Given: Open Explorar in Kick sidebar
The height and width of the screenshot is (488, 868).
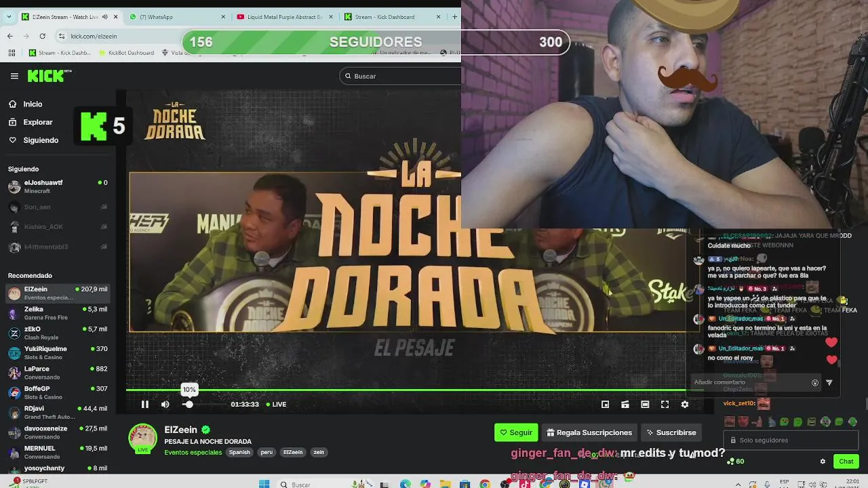Looking at the screenshot, I should 31,122.
